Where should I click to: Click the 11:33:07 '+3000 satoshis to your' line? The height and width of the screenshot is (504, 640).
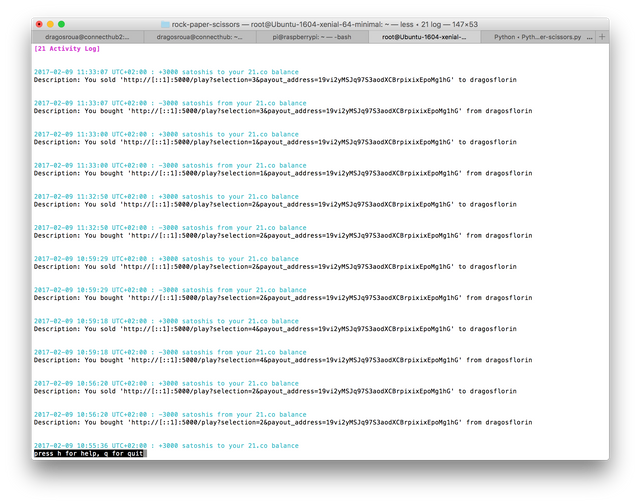click(x=166, y=72)
